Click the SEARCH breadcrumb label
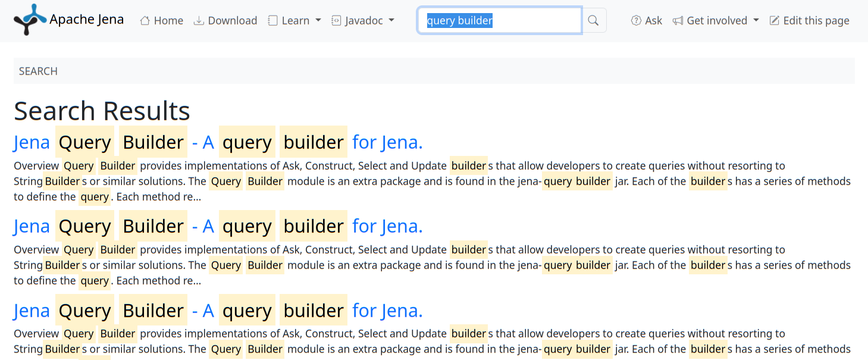 point(38,71)
